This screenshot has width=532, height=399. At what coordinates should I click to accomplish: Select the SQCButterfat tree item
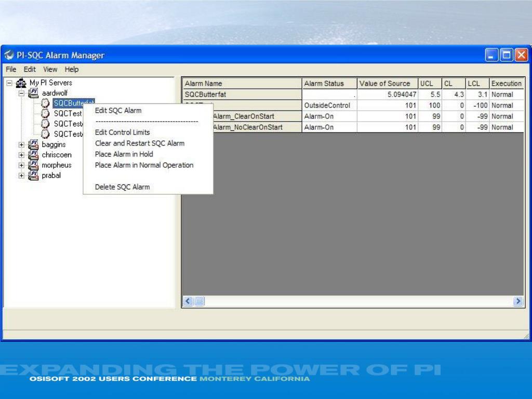pos(74,103)
